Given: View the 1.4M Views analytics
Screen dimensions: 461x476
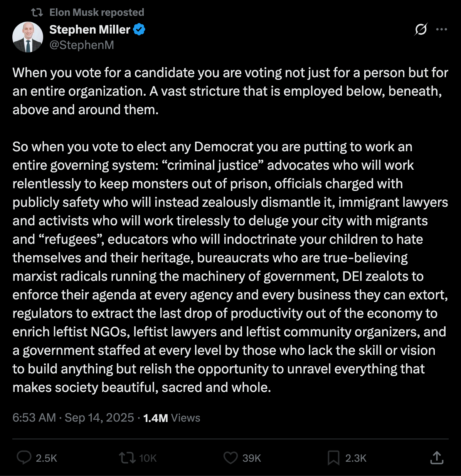Looking at the screenshot, I should click(172, 418).
